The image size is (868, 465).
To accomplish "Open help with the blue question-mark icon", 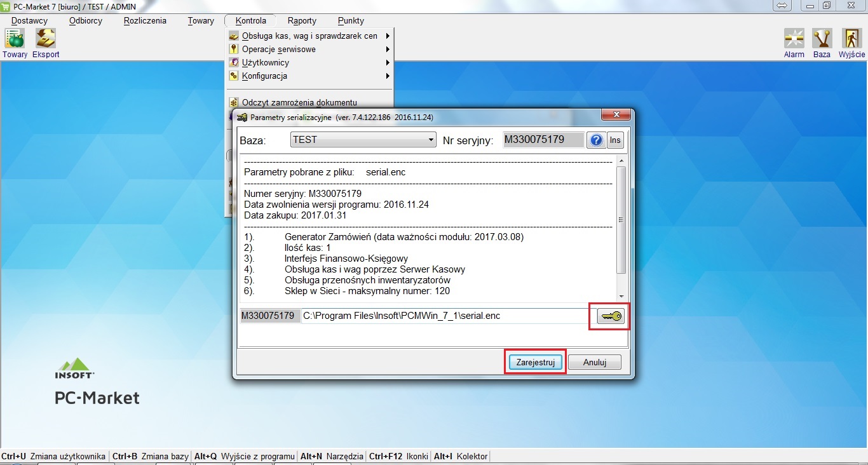I will 596,140.
